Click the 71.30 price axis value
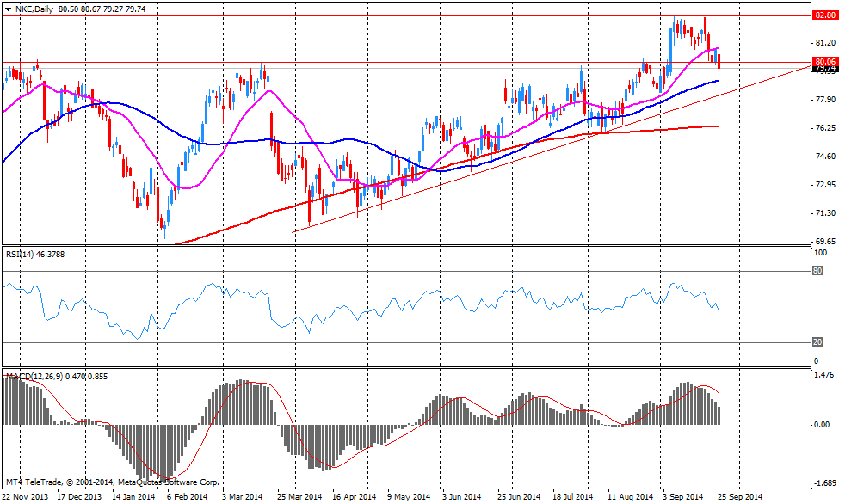 point(824,213)
